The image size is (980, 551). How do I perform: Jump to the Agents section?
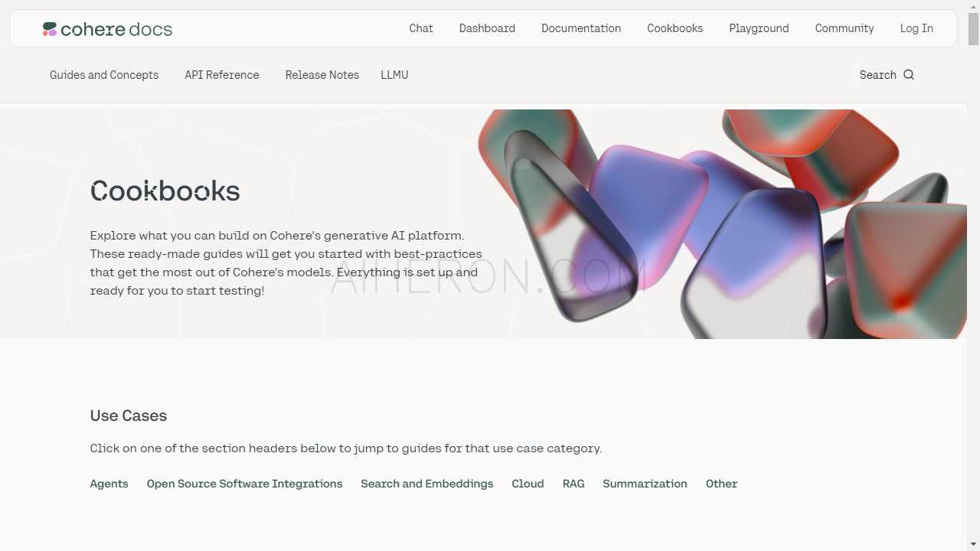109,484
